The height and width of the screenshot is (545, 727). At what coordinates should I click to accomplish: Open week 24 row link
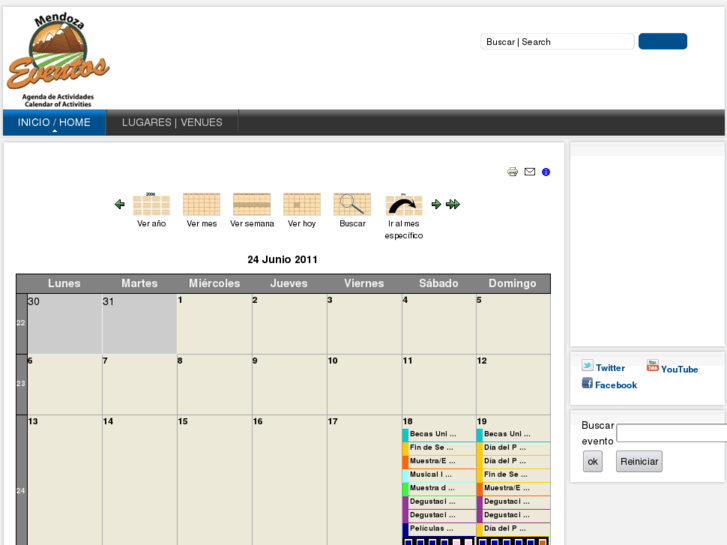click(21, 490)
